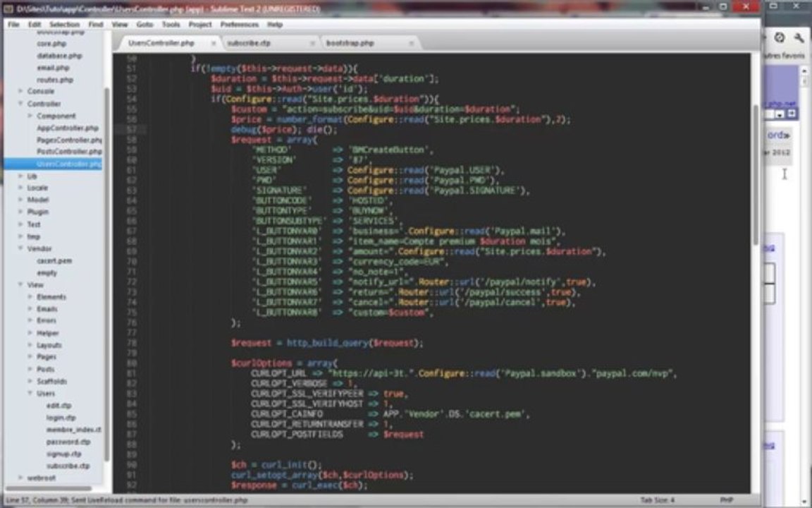Open login.ctp in the Users folder

pyautogui.click(x=61, y=417)
